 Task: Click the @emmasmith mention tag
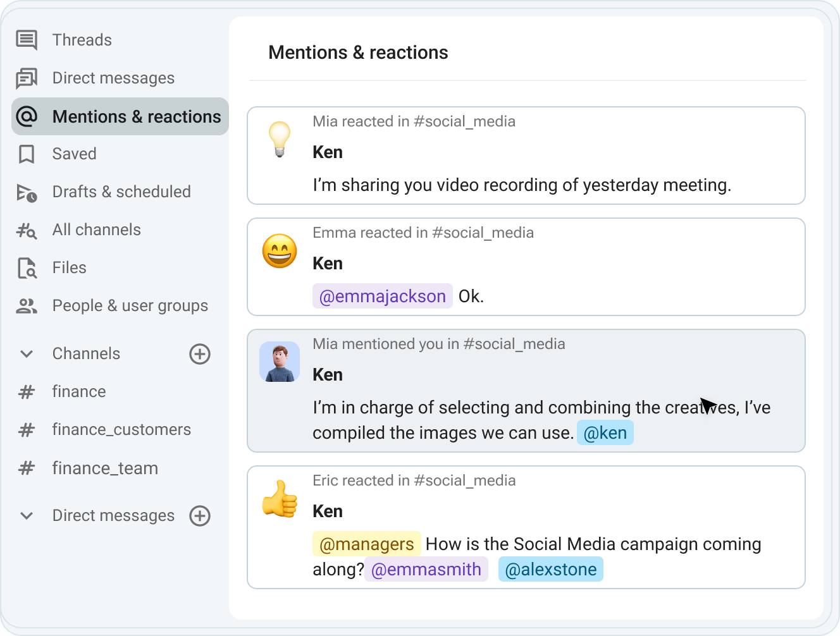[x=426, y=569]
